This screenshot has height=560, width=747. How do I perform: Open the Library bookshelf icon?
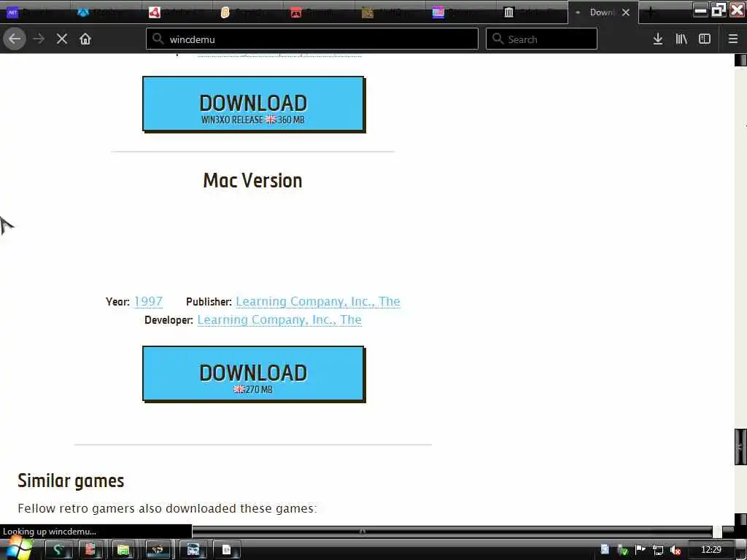pos(681,39)
